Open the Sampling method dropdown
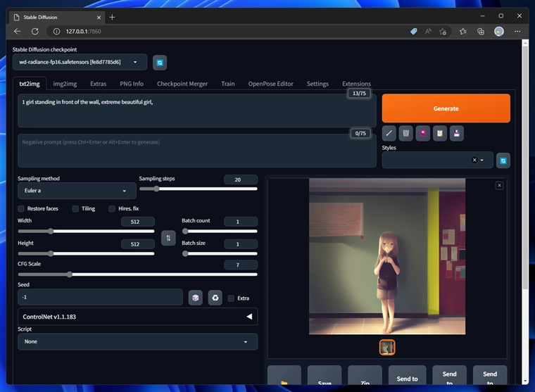 point(77,191)
